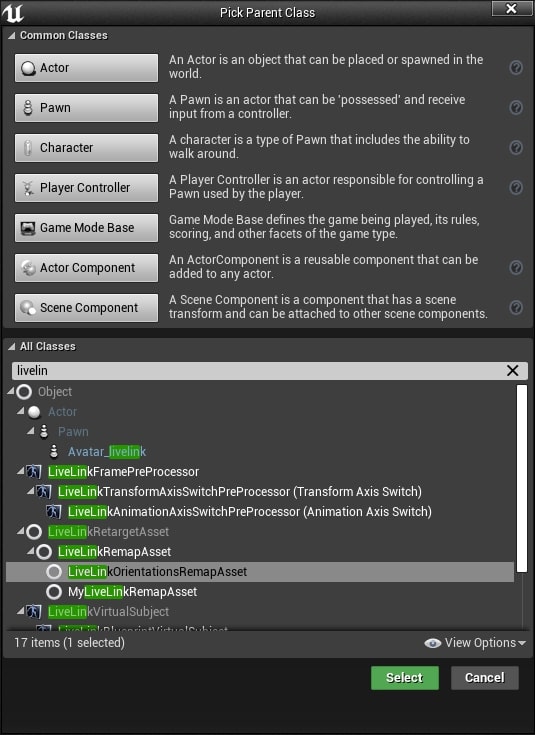Click the help icon beside Pawn description
Image resolution: width=535 pixels, height=735 pixels.
(516, 108)
